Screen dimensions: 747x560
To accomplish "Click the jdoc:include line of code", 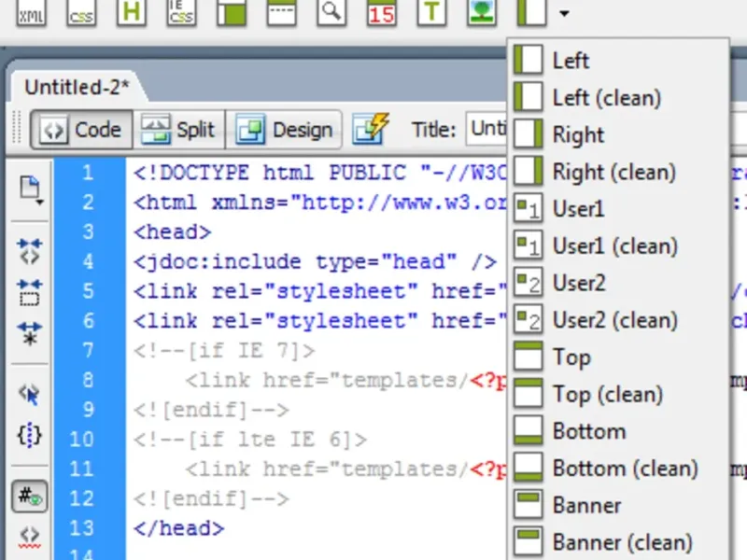I will tap(315, 261).
